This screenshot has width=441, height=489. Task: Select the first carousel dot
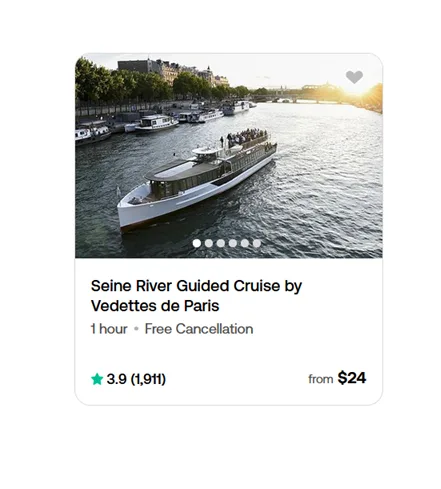[197, 243]
